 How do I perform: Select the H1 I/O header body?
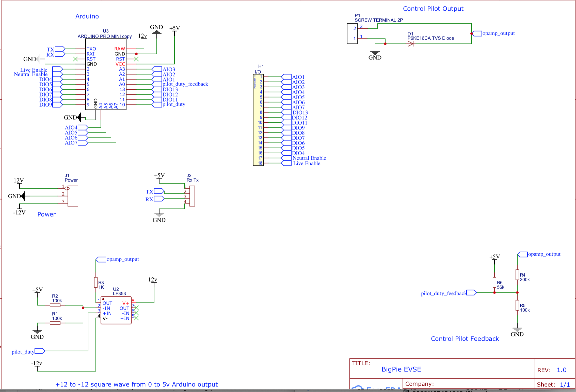(x=258, y=120)
